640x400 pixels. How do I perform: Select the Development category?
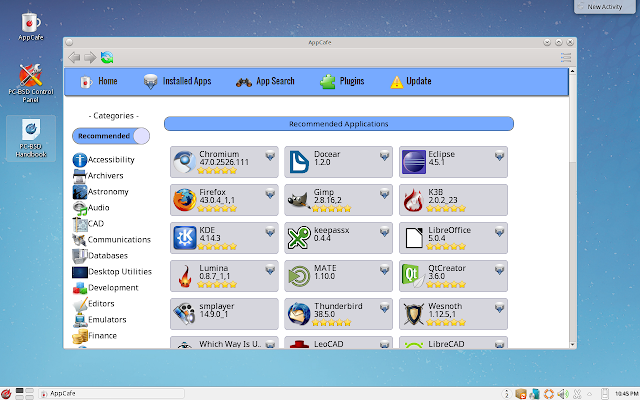click(x=105, y=287)
